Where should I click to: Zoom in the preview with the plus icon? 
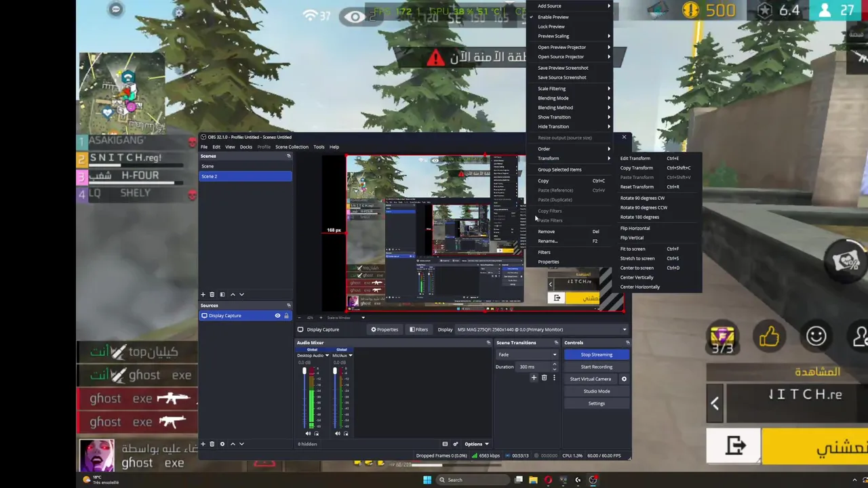coord(319,317)
